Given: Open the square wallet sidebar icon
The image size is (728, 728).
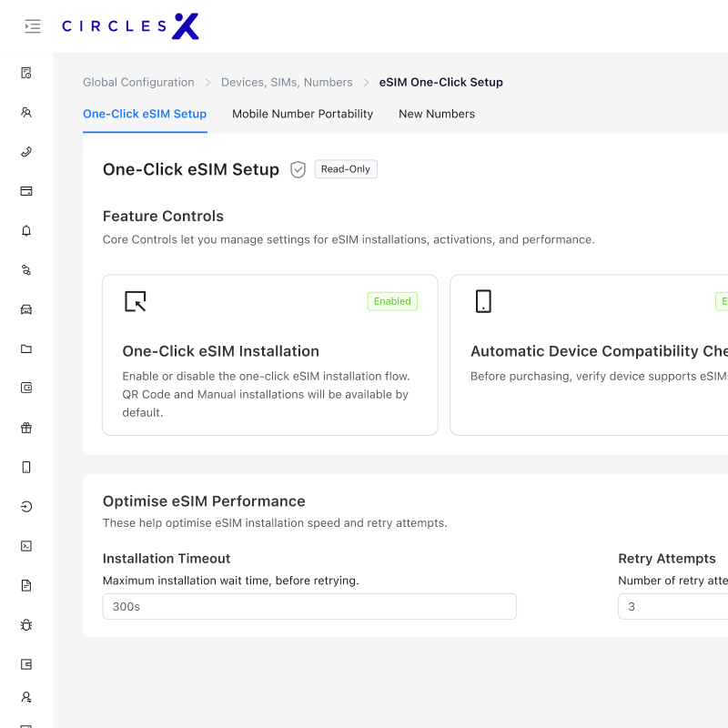Looking at the screenshot, I should [26, 664].
